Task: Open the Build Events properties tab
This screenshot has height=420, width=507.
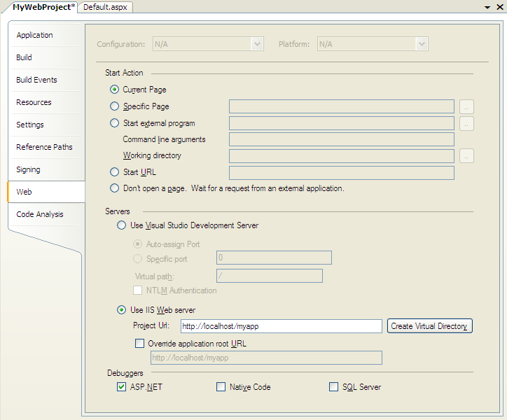Action: click(x=36, y=80)
